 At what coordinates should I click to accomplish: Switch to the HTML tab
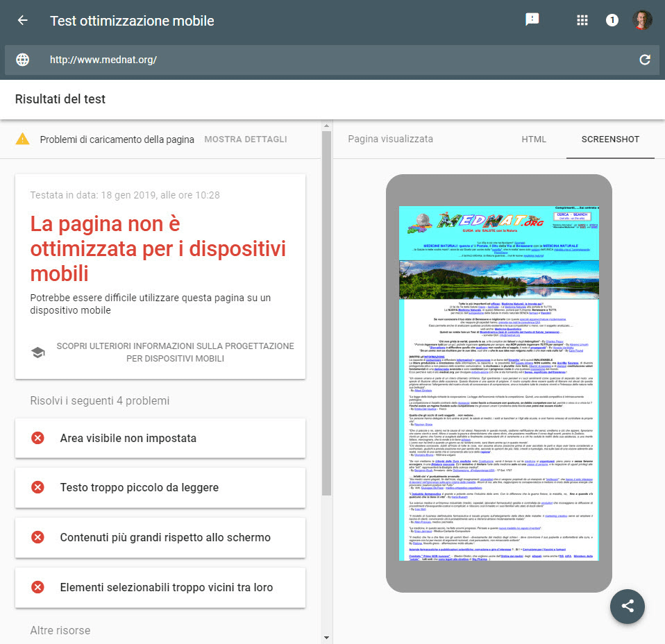point(534,139)
